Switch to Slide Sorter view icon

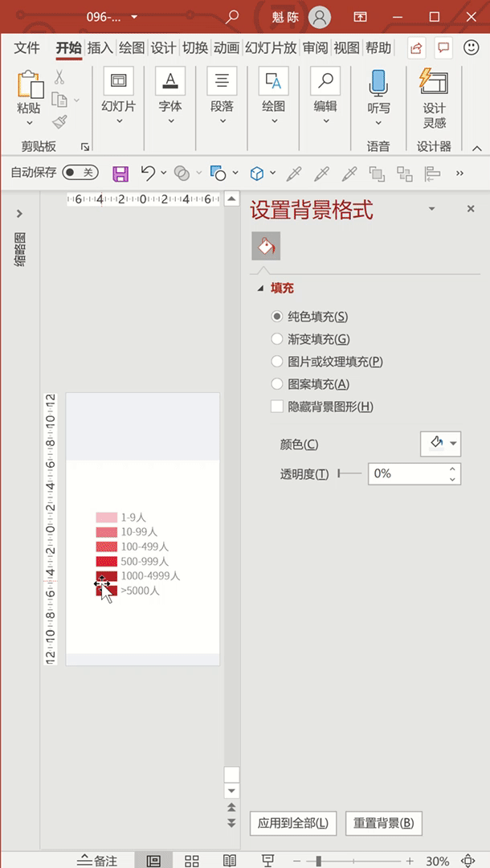coord(192,860)
